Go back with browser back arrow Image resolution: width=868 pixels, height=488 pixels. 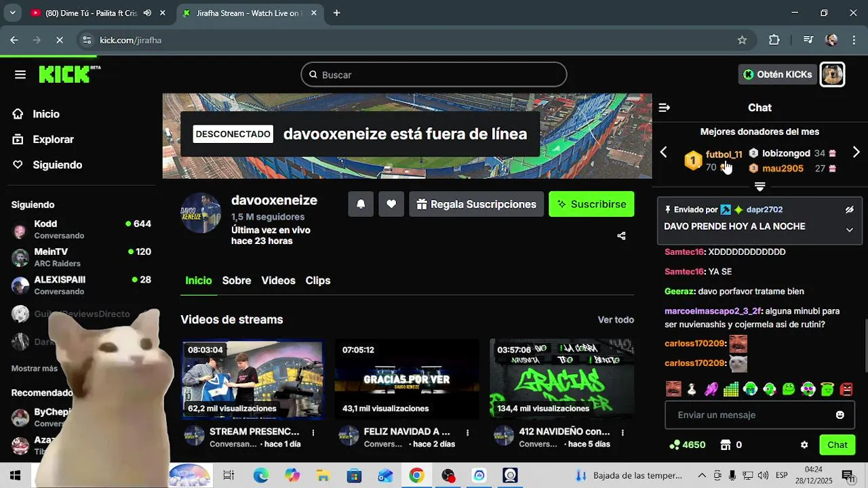tap(14, 40)
